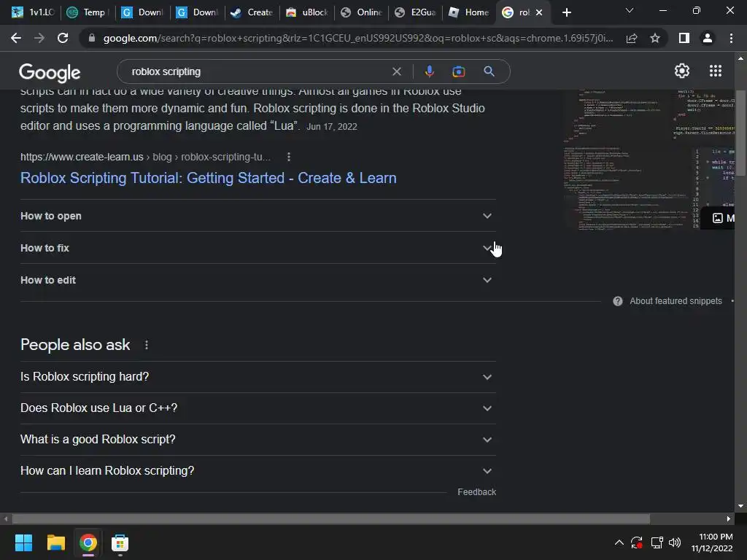The width and height of the screenshot is (747, 560).
Task: Reload the current page
Action: tap(63, 38)
